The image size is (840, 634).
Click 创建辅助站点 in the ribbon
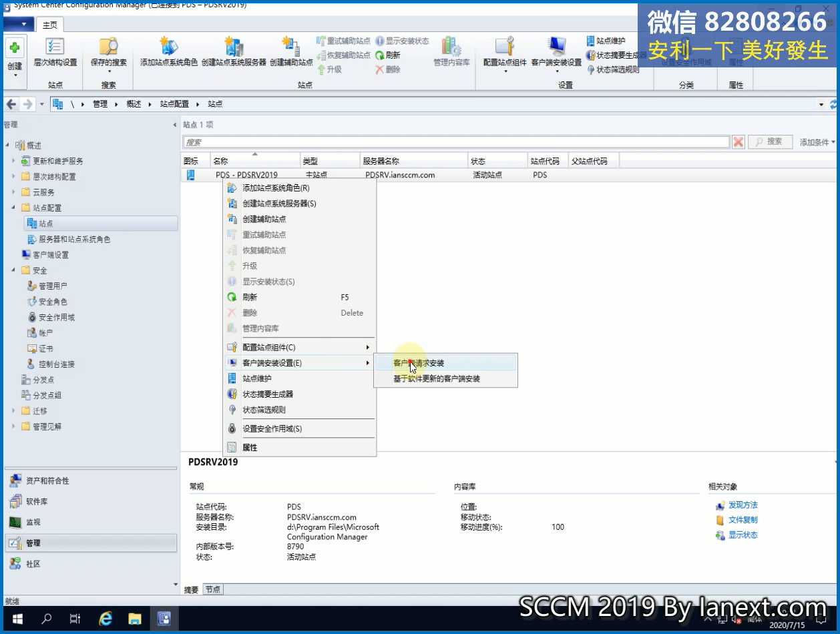[291, 53]
